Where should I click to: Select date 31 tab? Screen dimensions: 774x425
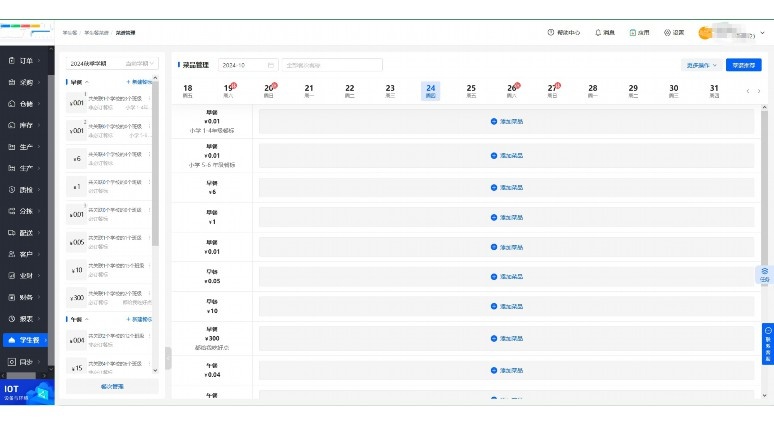(x=714, y=91)
